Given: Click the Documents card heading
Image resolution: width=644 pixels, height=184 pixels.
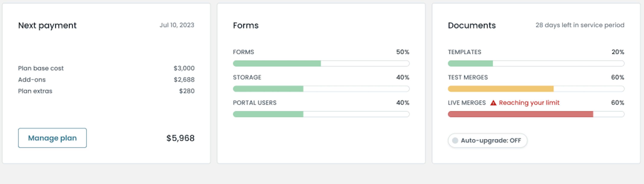Looking at the screenshot, I should click(471, 25).
